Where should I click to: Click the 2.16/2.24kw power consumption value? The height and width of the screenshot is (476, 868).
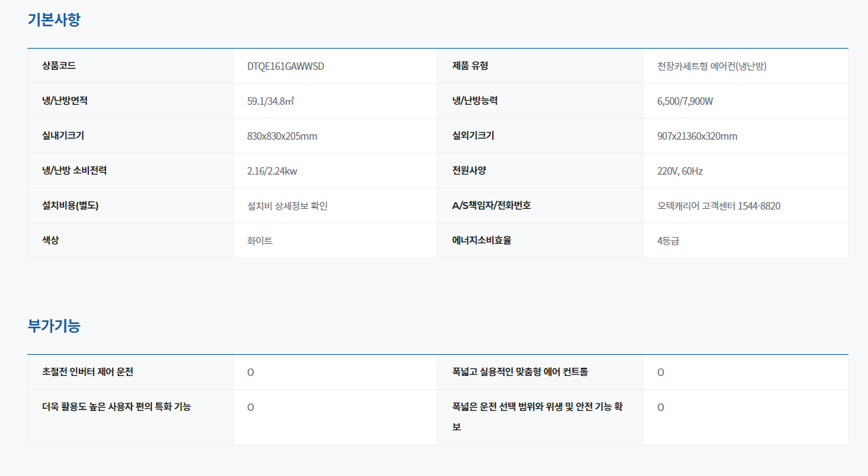pyautogui.click(x=272, y=171)
